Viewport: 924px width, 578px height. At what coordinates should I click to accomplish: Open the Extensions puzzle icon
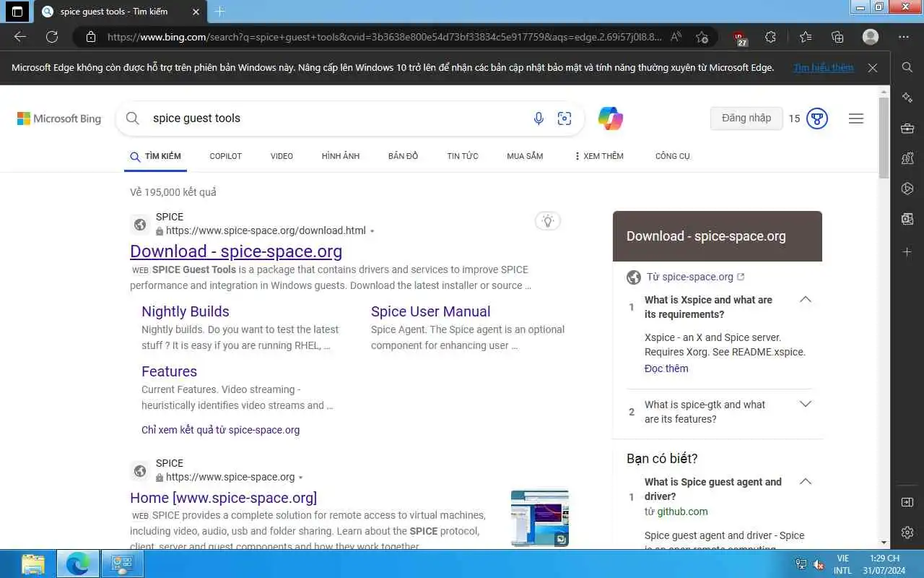click(770, 37)
